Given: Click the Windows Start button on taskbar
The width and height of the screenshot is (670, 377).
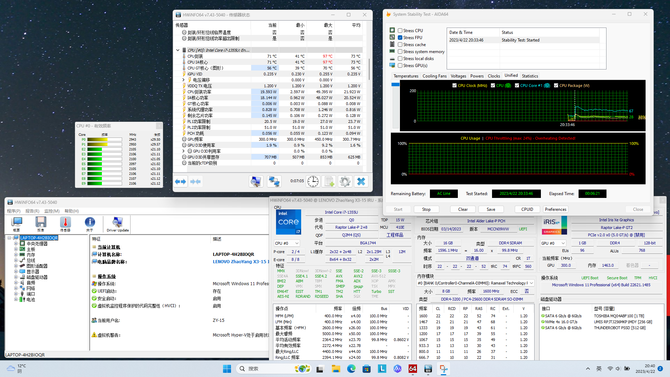Looking at the screenshot, I should (x=227, y=368).
